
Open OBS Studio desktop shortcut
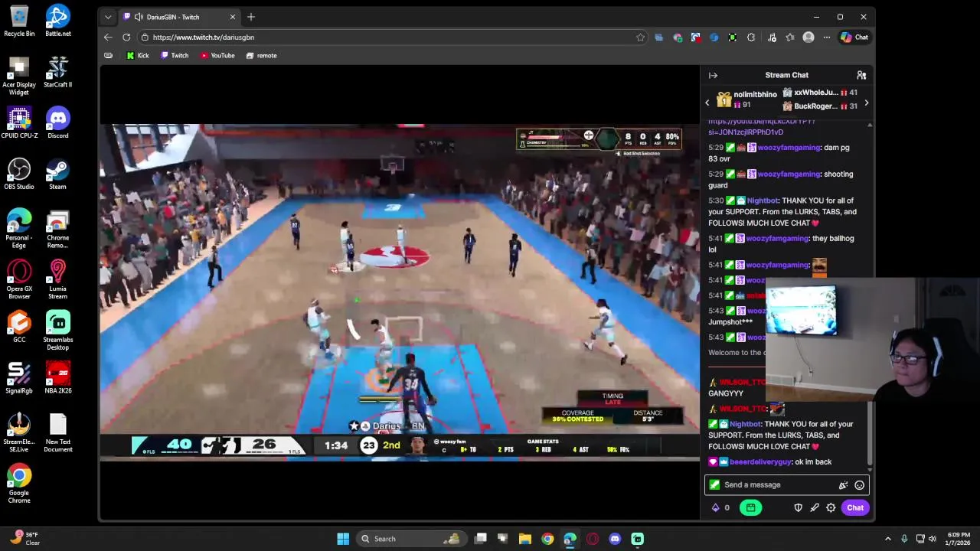[x=19, y=174]
